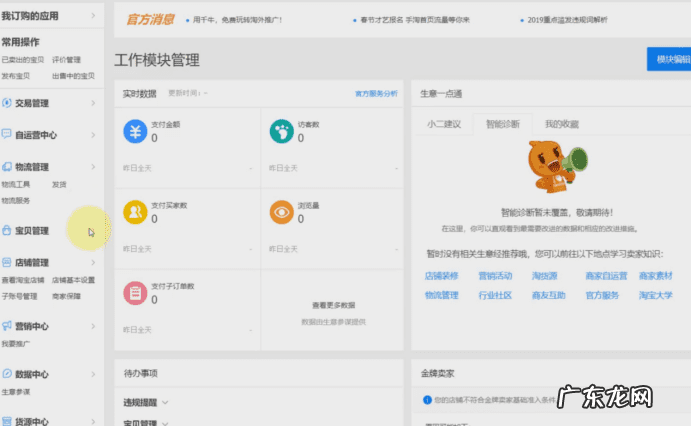
Task: Open the 官方服务分析 link
Action: point(376,93)
